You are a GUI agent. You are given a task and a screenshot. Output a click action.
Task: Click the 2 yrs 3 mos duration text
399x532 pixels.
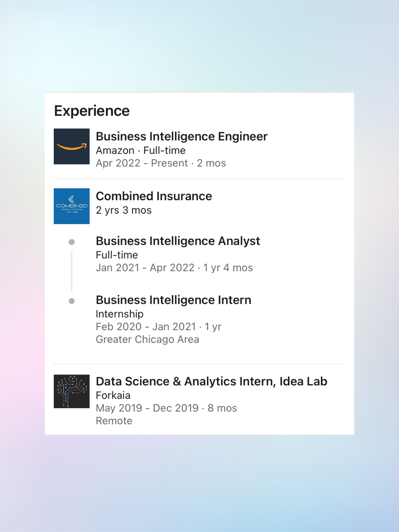(124, 211)
